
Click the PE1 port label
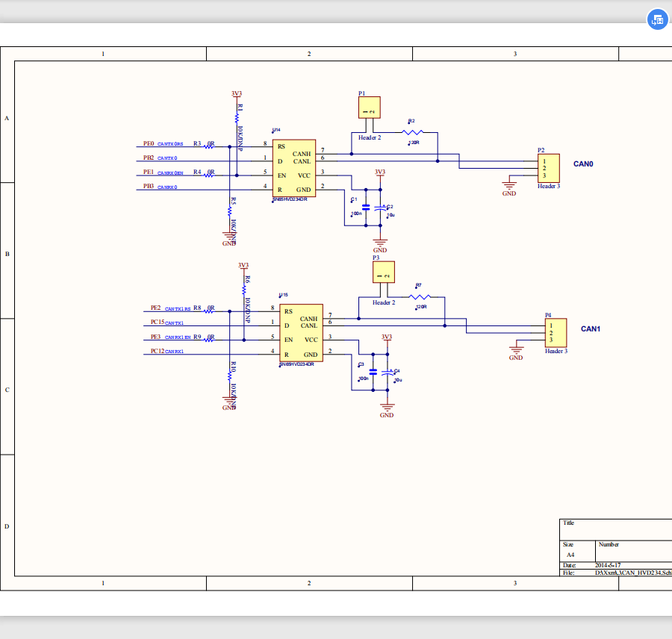point(149,172)
